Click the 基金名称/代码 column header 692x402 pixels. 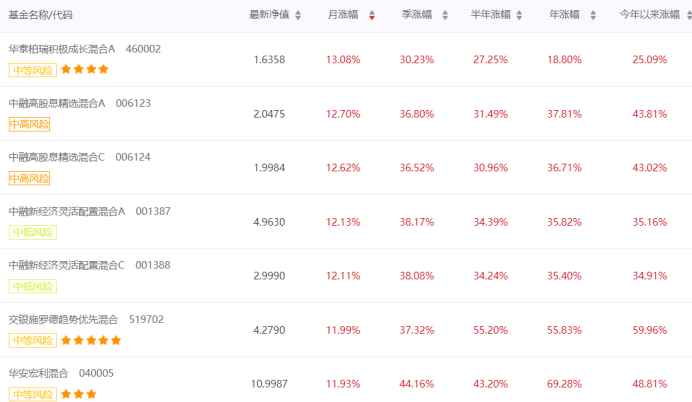pos(40,16)
